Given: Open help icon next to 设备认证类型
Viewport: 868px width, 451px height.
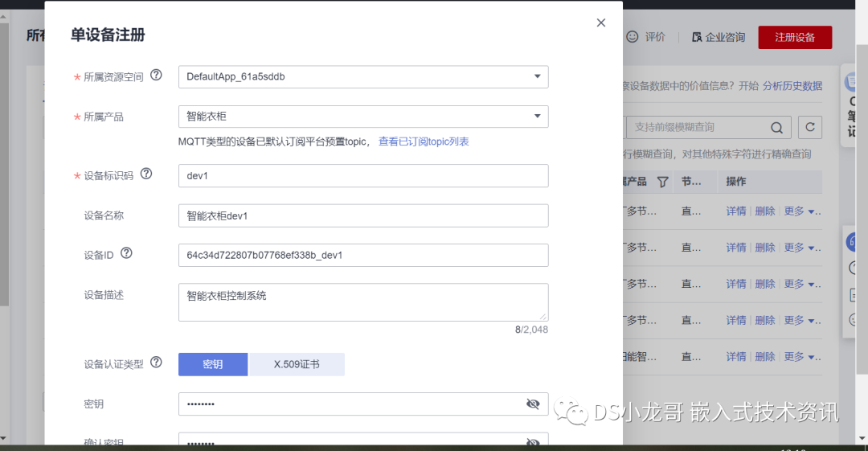Looking at the screenshot, I should [156, 362].
